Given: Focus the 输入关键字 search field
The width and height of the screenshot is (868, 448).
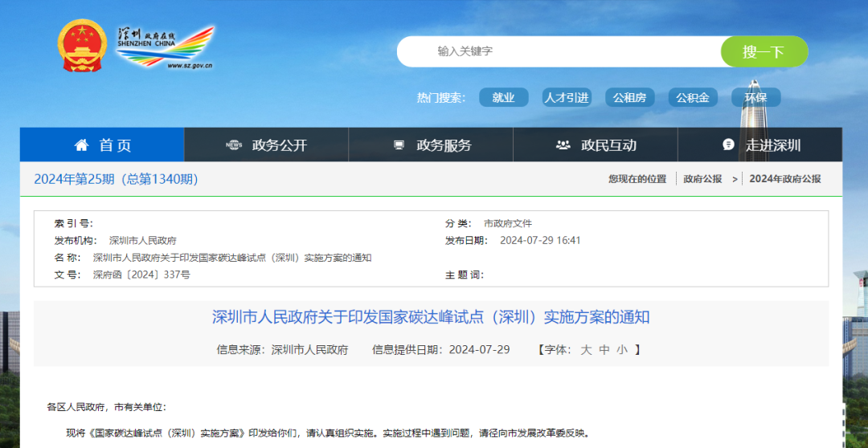Looking at the screenshot, I should tap(559, 51).
